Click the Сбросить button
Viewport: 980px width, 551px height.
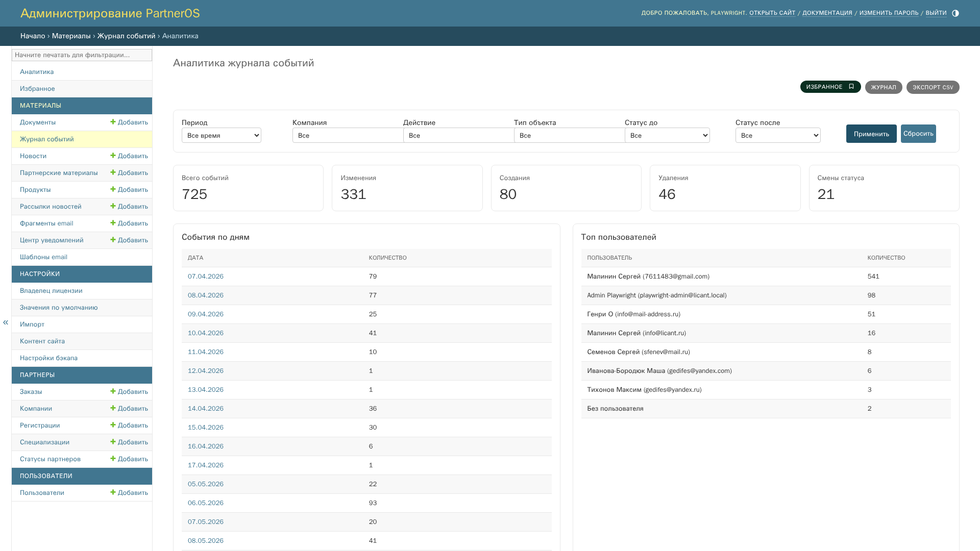(x=918, y=134)
